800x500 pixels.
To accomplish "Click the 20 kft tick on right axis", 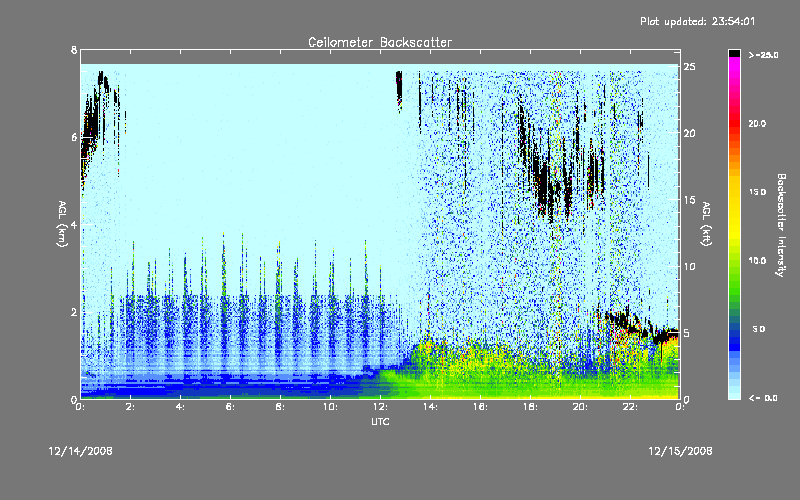I will coord(689,133).
